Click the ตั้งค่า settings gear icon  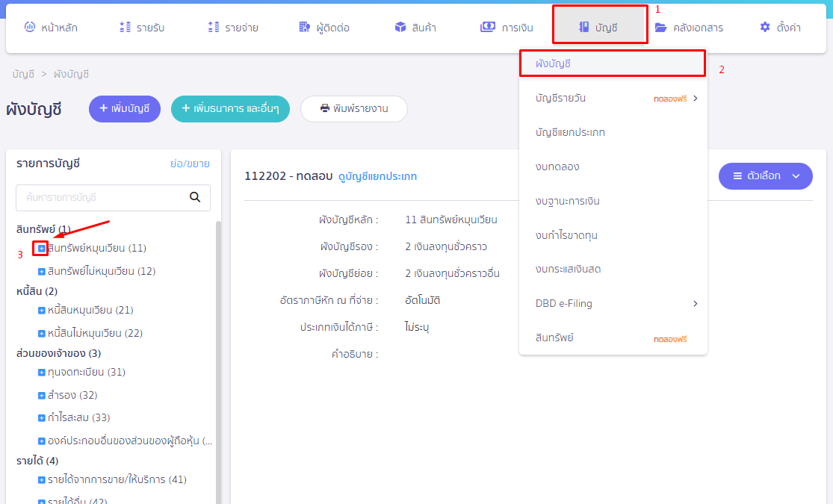pos(764,28)
